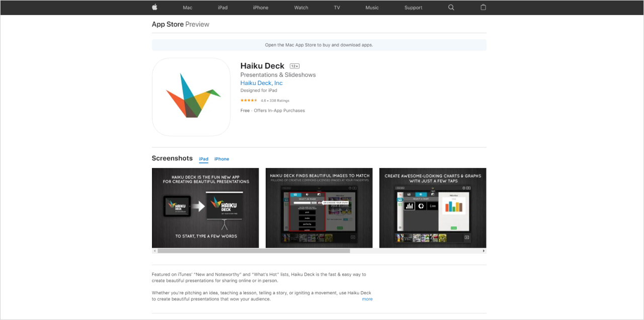Viewport: 644px width, 320px height.
Task: Open the iPad menu item
Action: point(223,8)
